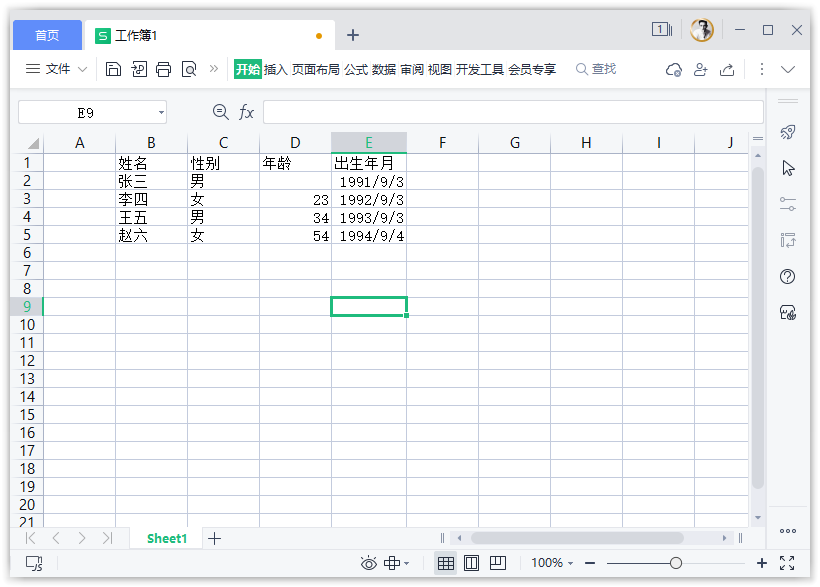This screenshot has height=587, width=820.
Task: Click the fx insert function icon
Action: (246, 112)
